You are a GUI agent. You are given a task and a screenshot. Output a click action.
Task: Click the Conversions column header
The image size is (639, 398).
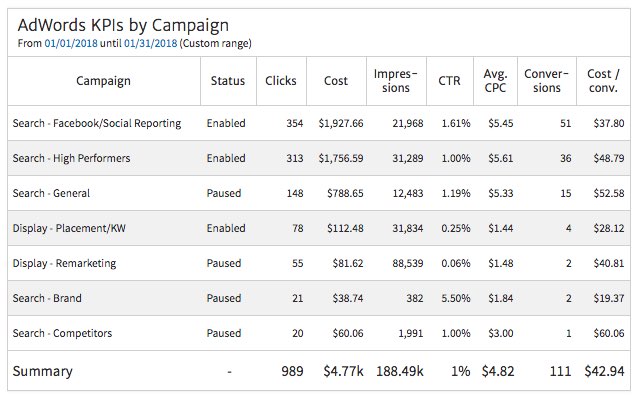tap(546, 81)
